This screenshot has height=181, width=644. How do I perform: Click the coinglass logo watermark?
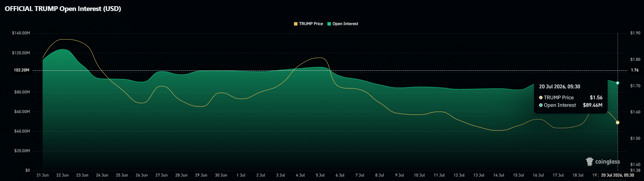603,161
